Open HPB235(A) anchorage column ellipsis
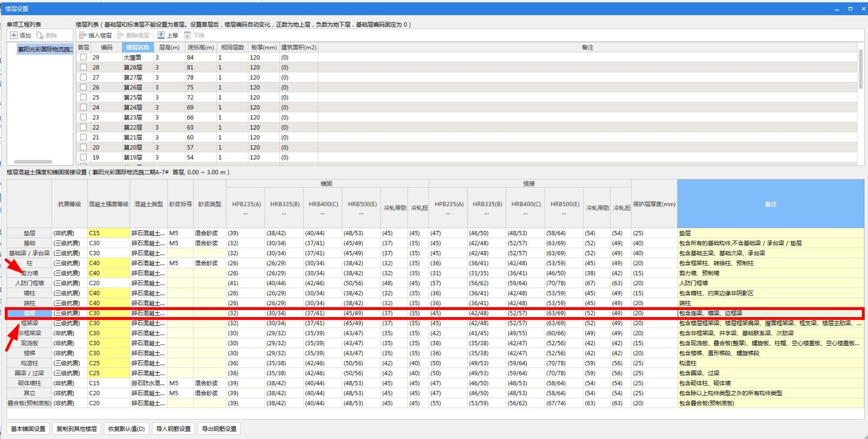868x439 pixels. pos(246,214)
